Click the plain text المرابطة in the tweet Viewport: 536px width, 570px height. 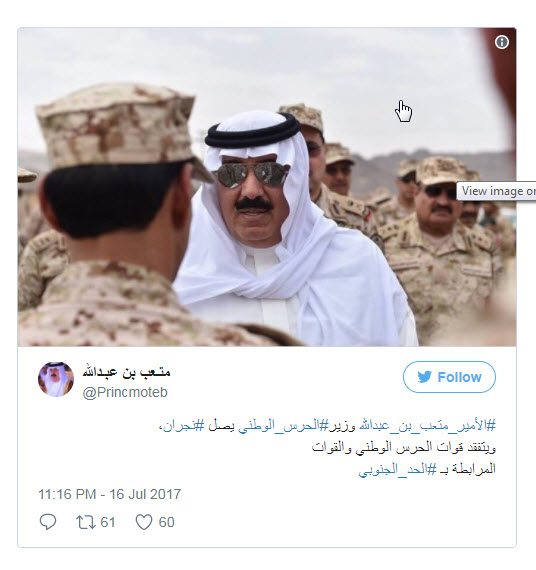474,469
